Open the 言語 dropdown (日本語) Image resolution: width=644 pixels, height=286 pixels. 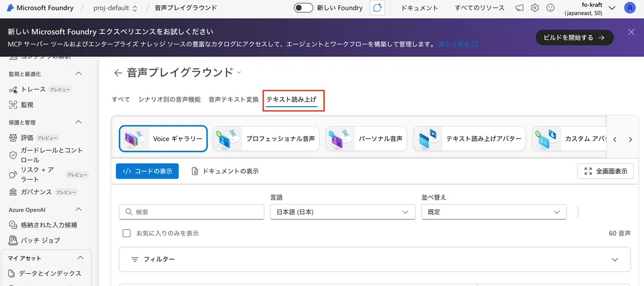pyautogui.click(x=343, y=212)
